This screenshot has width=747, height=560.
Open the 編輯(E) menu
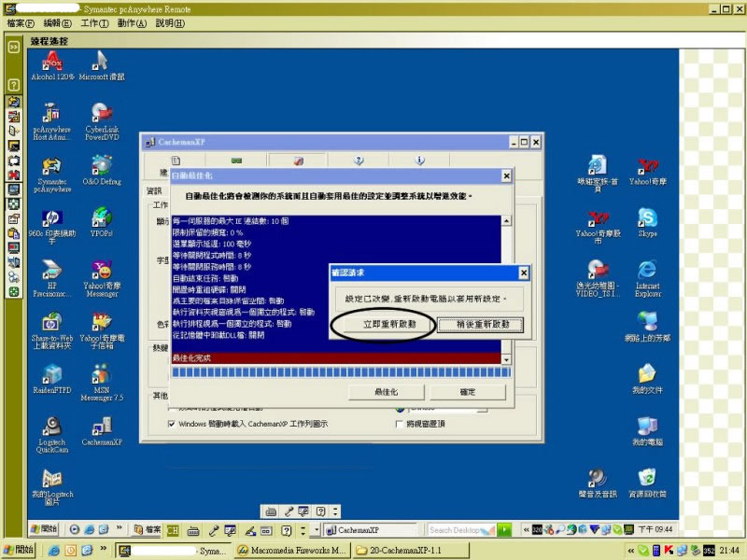tap(57, 23)
